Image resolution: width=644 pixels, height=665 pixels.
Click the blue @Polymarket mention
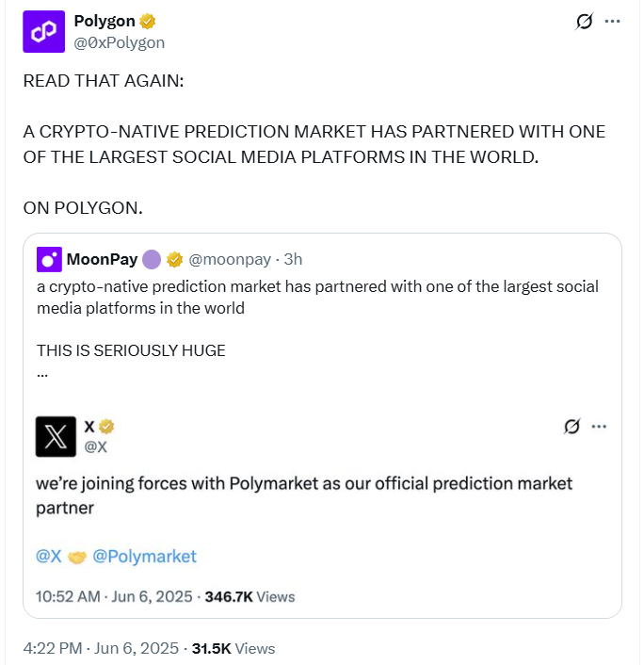tap(145, 556)
